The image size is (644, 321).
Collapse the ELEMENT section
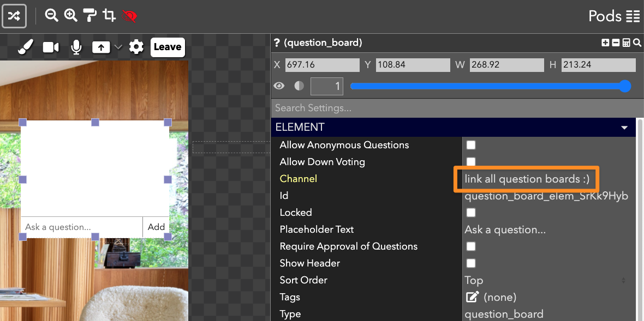(624, 128)
